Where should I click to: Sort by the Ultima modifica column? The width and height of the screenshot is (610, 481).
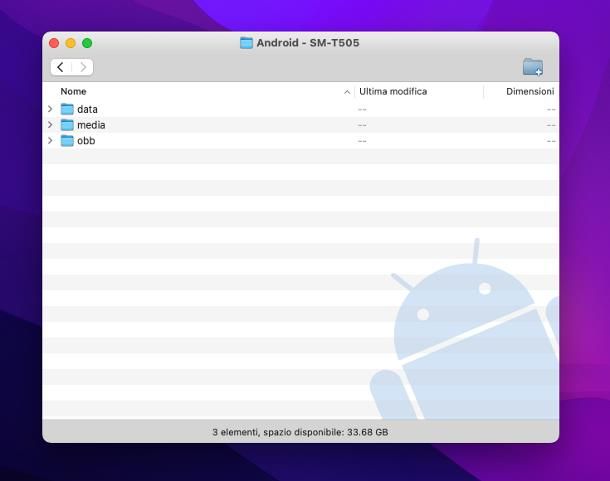tap(393, 91)
